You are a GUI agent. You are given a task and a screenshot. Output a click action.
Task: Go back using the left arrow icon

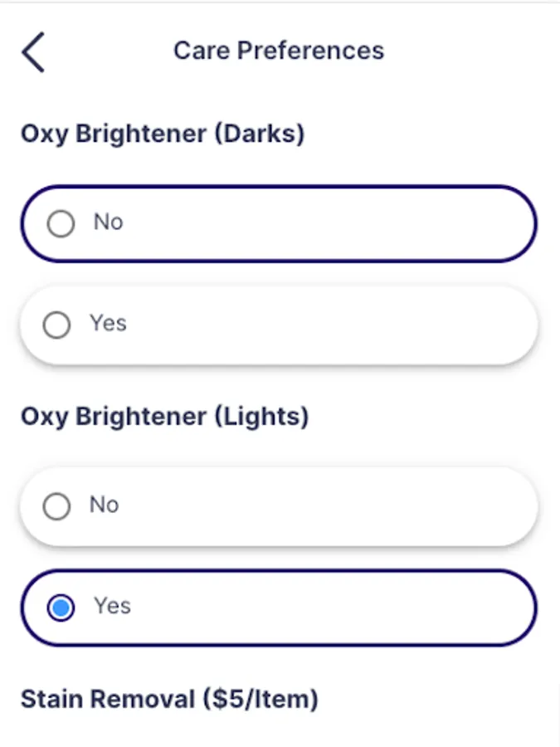click(33, 51)
